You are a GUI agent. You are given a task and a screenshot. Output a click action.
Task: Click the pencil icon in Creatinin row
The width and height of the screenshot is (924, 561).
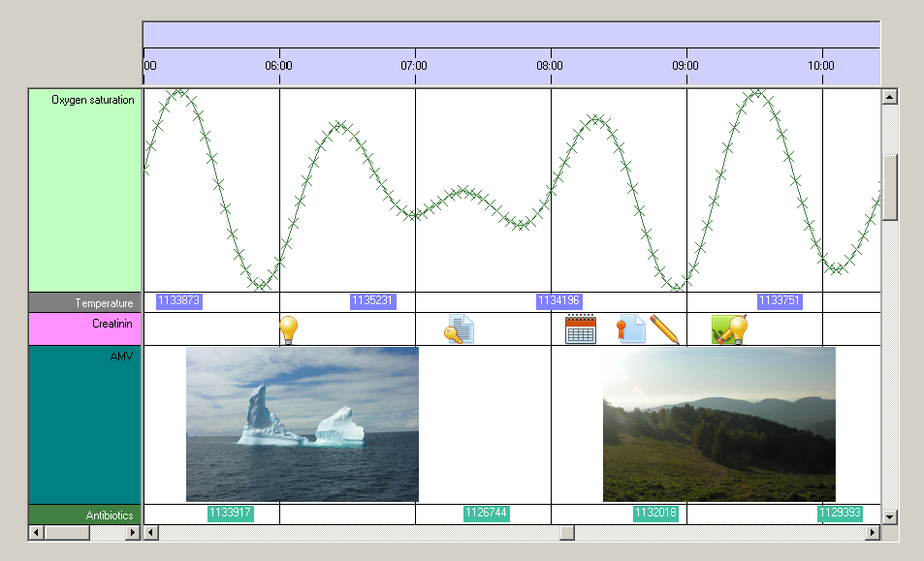point(665,329)
